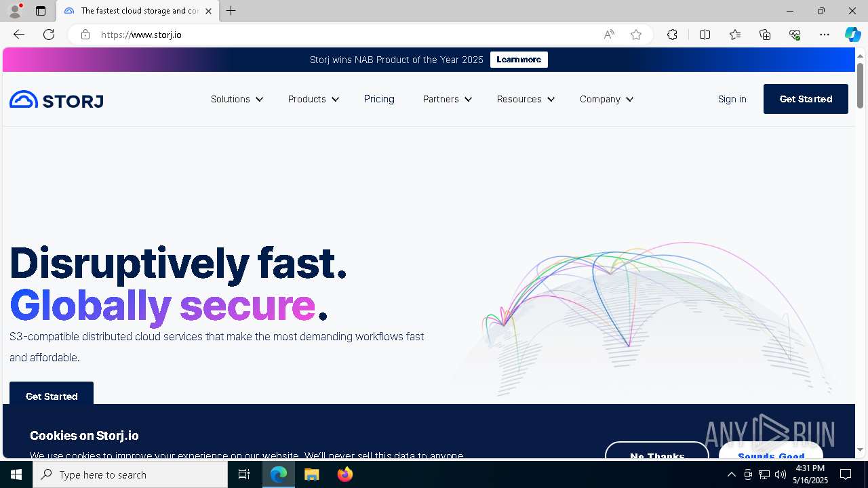
Task: Refresh the current page
Action: point(49,35)
